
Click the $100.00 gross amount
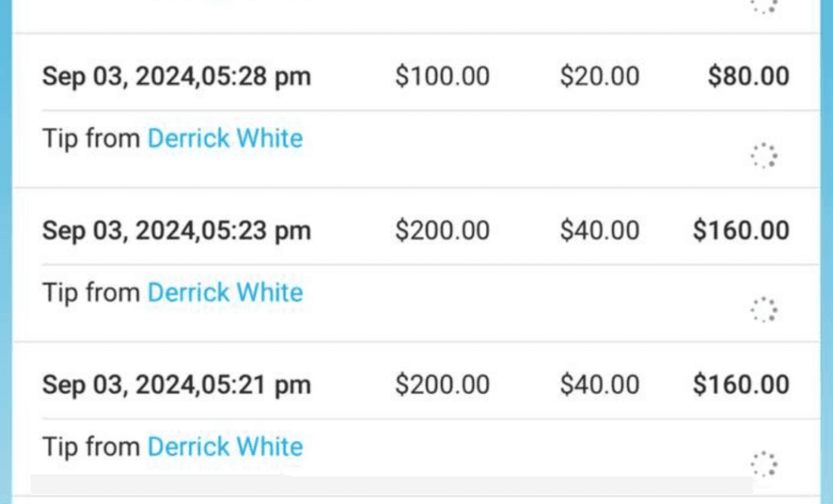pyautogui.click(x=442, y=76)
